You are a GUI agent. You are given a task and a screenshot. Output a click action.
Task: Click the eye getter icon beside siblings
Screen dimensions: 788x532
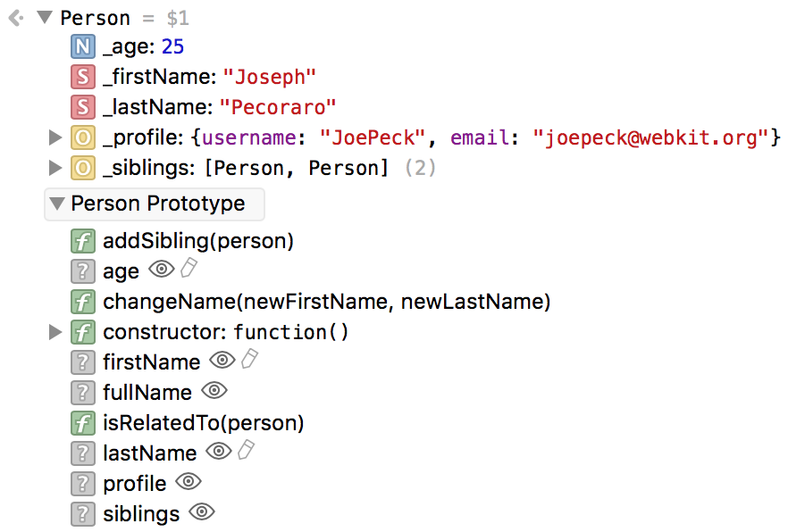tap(202, 512)
